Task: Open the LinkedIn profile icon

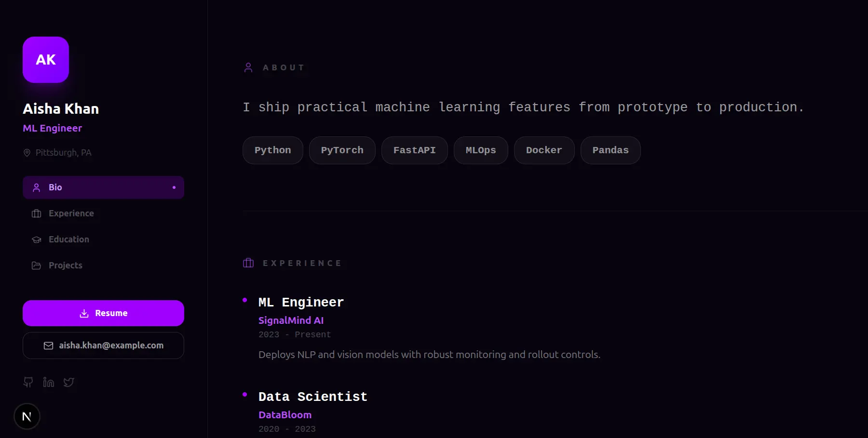Action: pyautogui.click(x=48, y=382)
